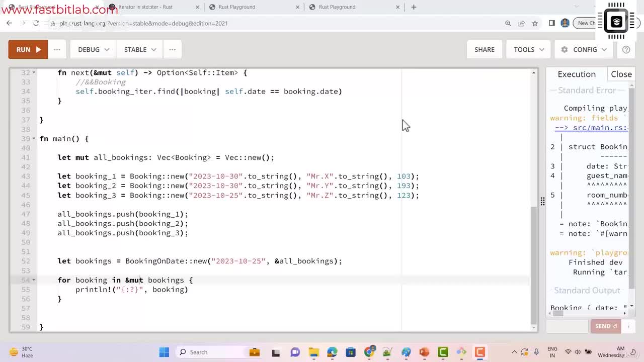The image size is (644, 362).
Task: Open the playground help question-mark icon
Action: coord(626,49)
